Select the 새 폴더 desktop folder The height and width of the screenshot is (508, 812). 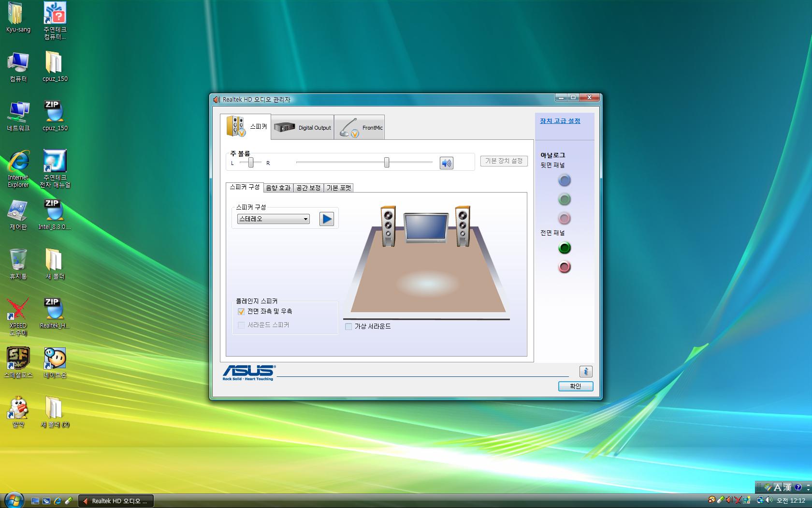[55, 264]
